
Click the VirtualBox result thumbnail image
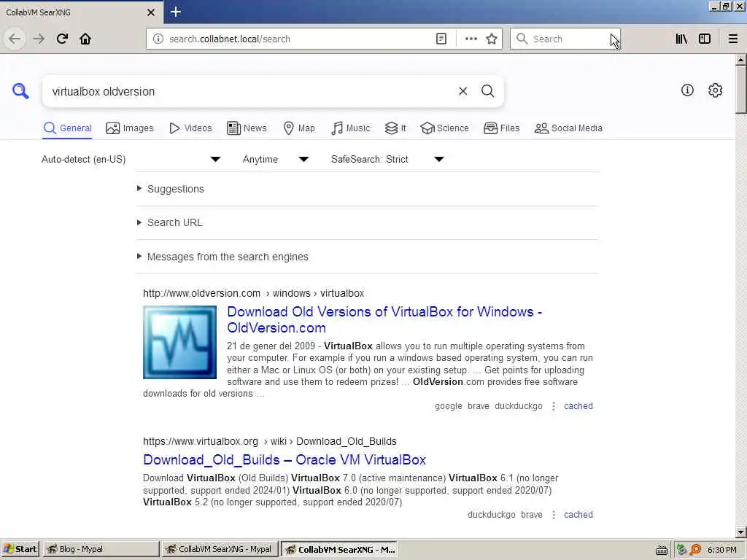pyautogui.click(x=179, y=343)
